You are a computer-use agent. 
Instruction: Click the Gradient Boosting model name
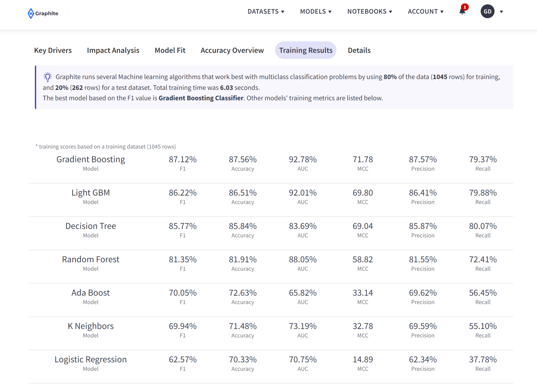point(91,159)
